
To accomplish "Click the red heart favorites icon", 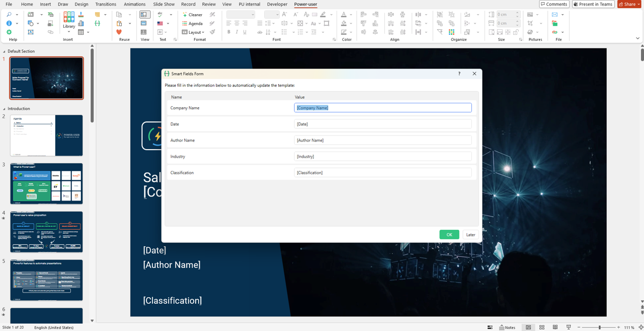I will point(119,32).
